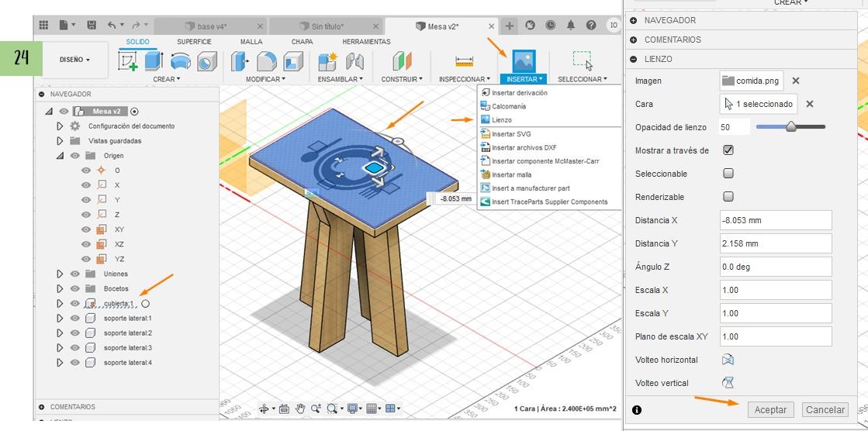
Task: Select the Create Sketch tool
Action: pyautogui.click(x=128, y=61)
